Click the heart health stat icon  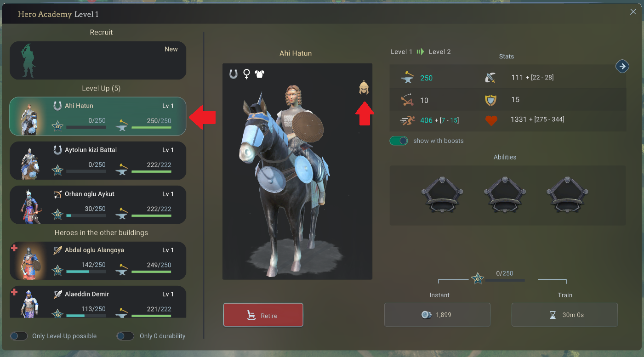pos(491,120)
